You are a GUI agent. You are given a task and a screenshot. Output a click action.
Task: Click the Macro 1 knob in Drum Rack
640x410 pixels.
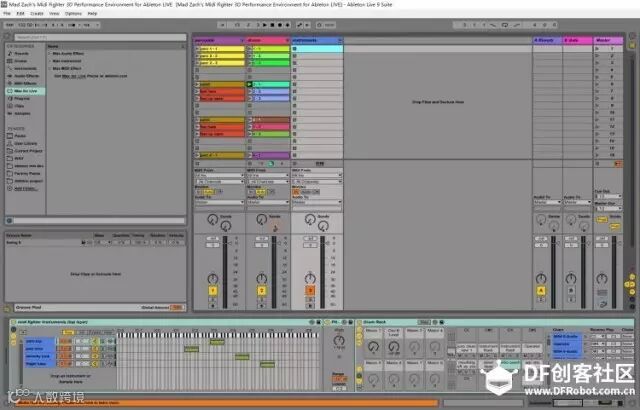pyautogui.click(x=373, y=347)
